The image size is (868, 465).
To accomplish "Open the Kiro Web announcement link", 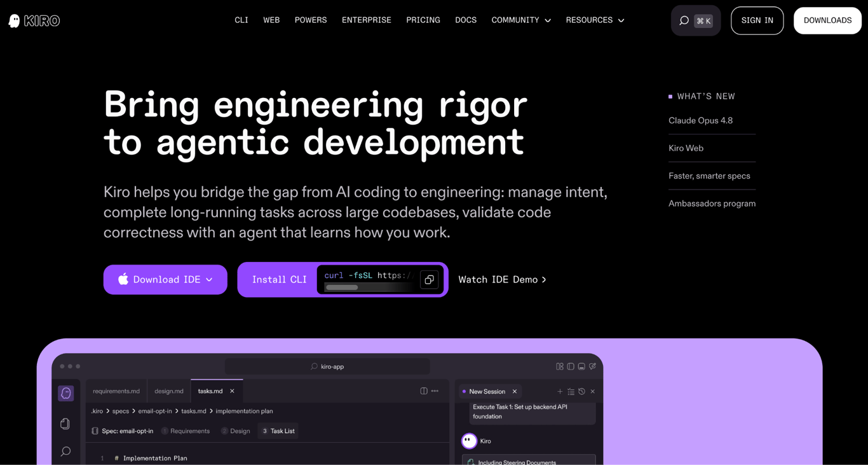I will coord(686,148).
